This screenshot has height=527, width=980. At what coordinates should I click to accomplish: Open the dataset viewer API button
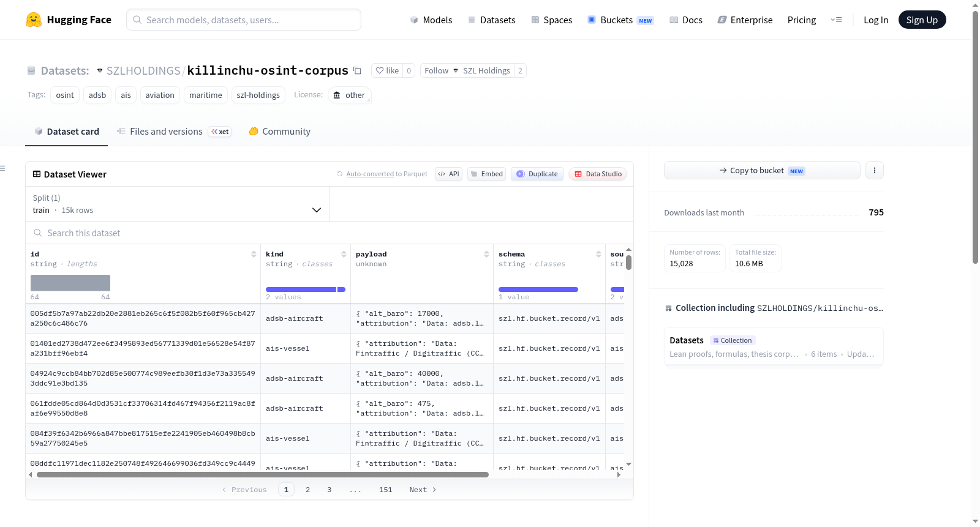pos(448,174)
